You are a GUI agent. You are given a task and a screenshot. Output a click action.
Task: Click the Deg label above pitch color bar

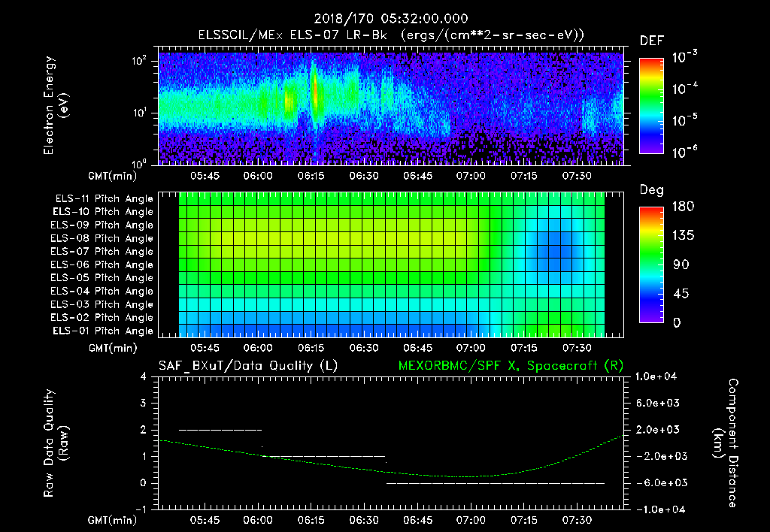[651, 190]
